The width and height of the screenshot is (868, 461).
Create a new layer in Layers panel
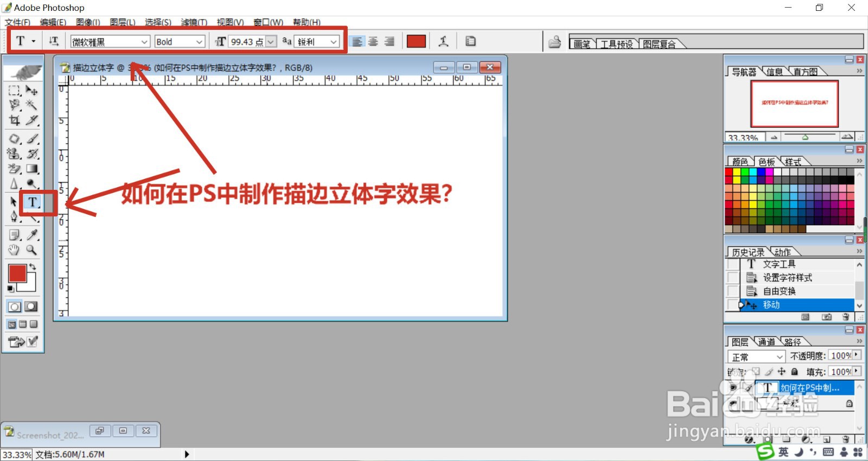click(x=826, y=439)
